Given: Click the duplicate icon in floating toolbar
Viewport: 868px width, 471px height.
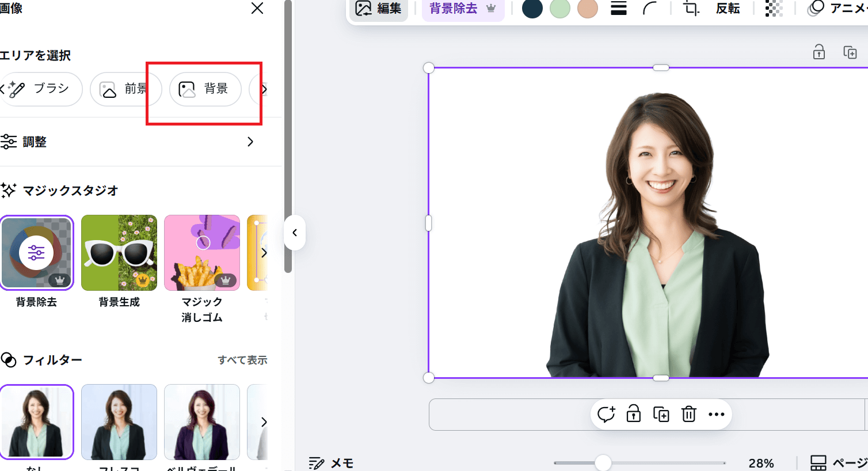Looking at the screenshot, I should pos(661,414).
